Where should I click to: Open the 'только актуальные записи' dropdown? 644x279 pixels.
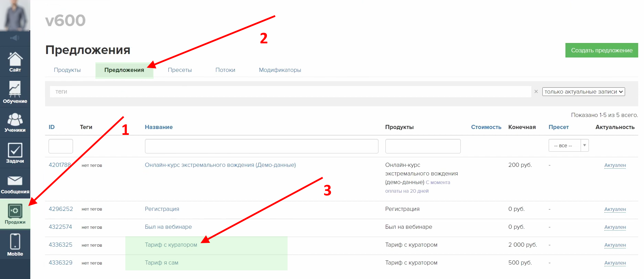[x=583, y=92]
